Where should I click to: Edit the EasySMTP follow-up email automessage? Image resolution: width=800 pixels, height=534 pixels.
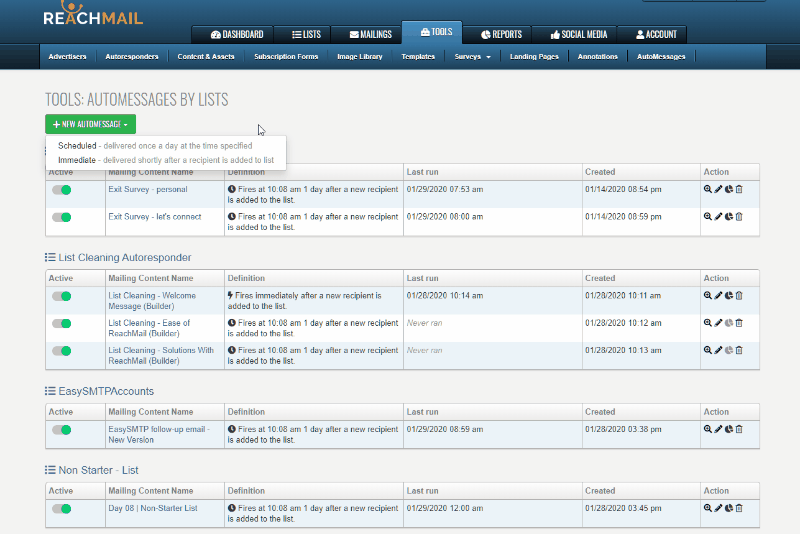pos(718,429)
